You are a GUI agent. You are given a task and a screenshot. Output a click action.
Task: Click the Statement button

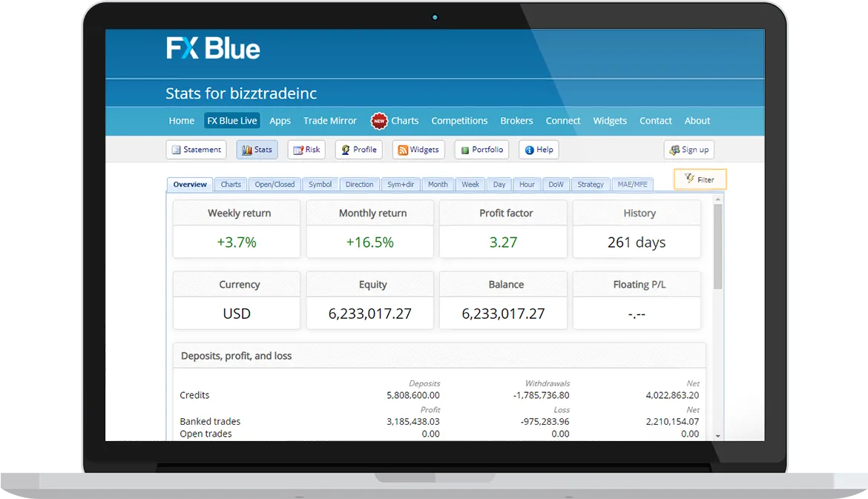tap(196, 149)
